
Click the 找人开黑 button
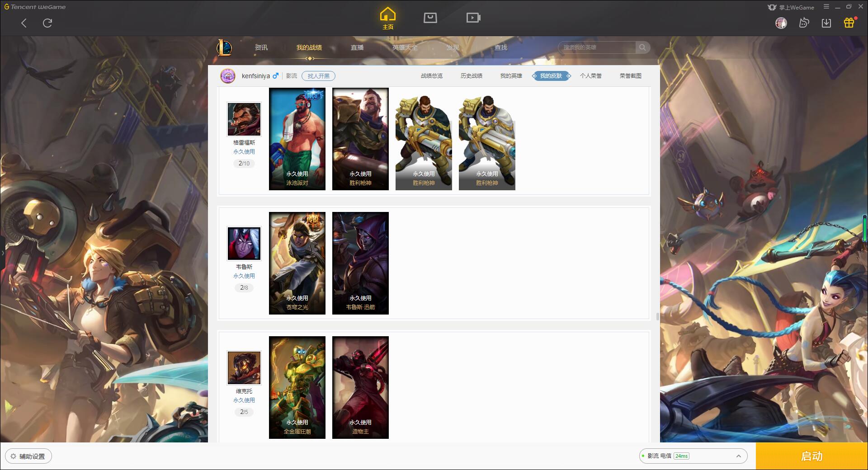coord(319,76)
